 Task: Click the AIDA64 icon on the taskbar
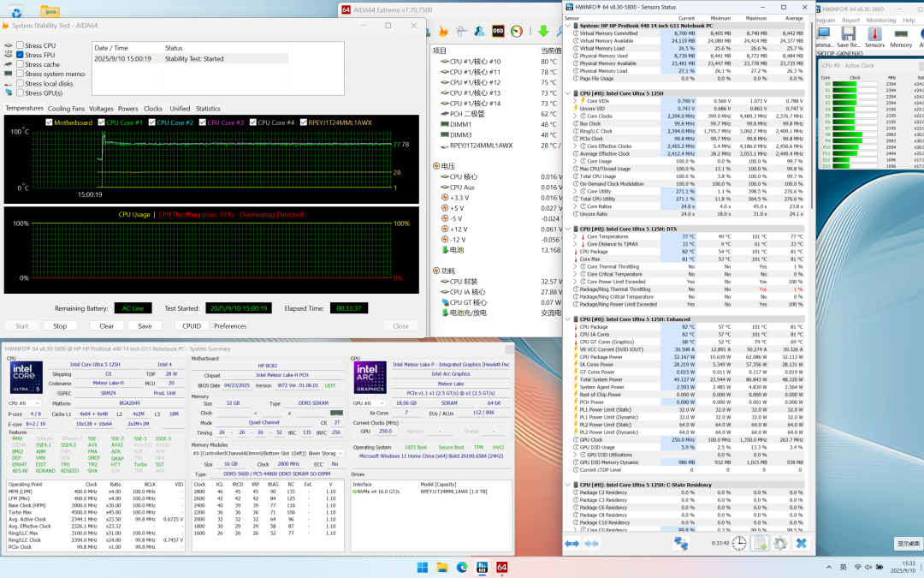click(x=502, y=568)
